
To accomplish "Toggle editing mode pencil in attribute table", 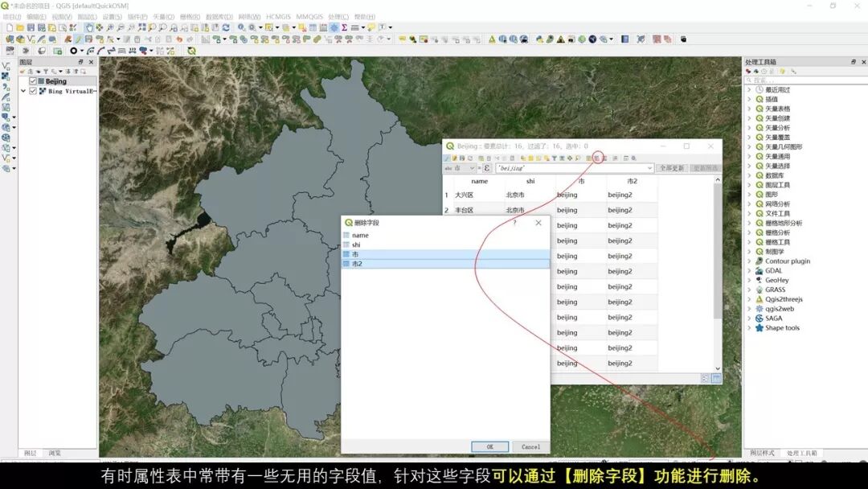I will click(448, 158).
